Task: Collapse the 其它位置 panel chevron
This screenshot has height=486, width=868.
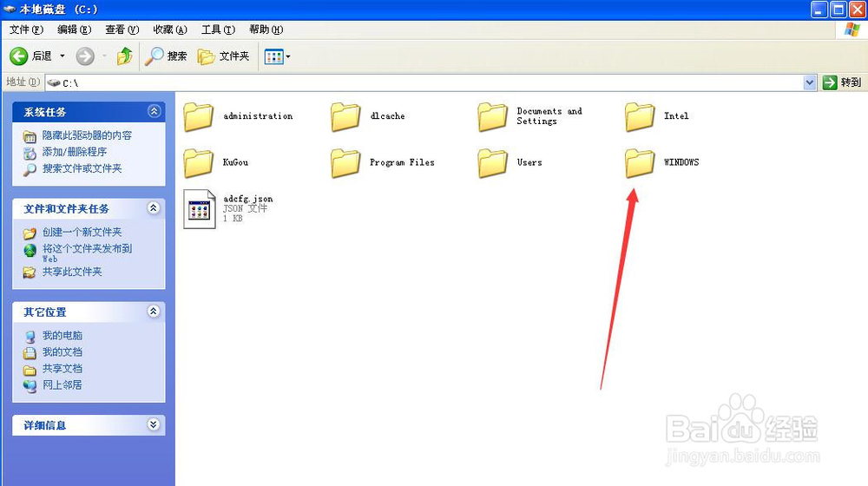Action: pyautogui.click(x=154, y=312)
